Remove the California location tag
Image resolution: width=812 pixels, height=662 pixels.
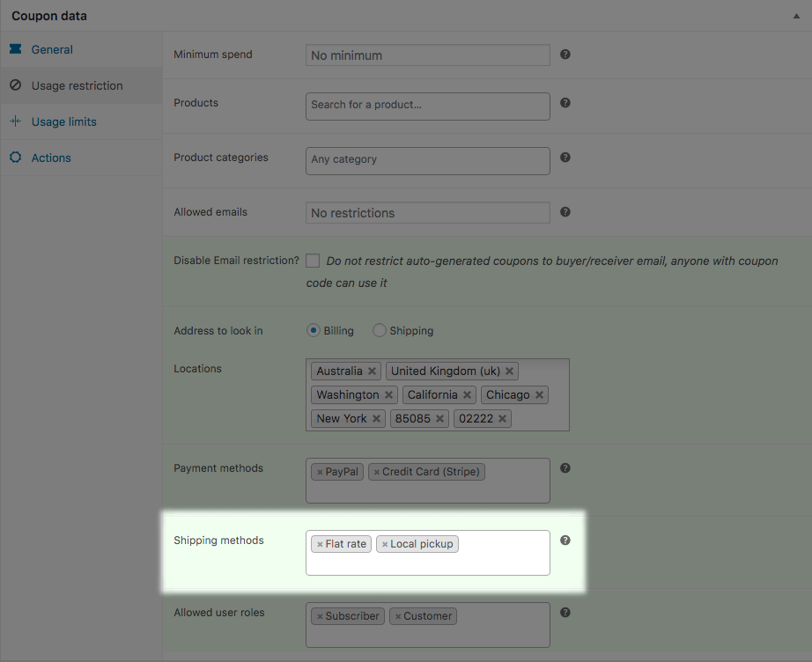(x=468, y=395)
